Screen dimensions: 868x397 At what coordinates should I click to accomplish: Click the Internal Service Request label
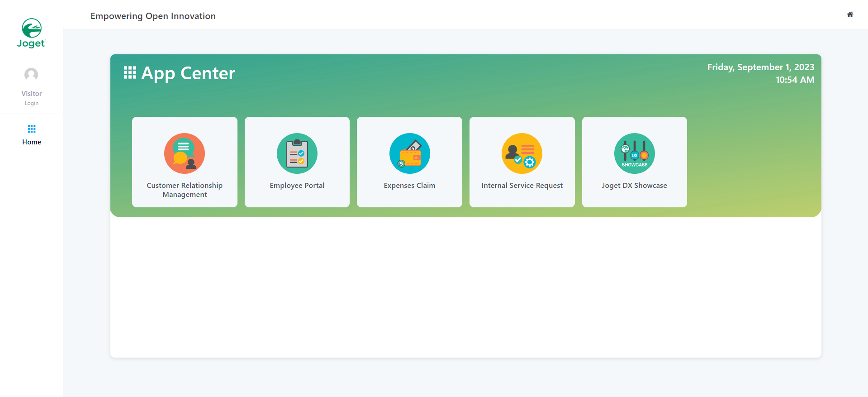tap(522, 186)
